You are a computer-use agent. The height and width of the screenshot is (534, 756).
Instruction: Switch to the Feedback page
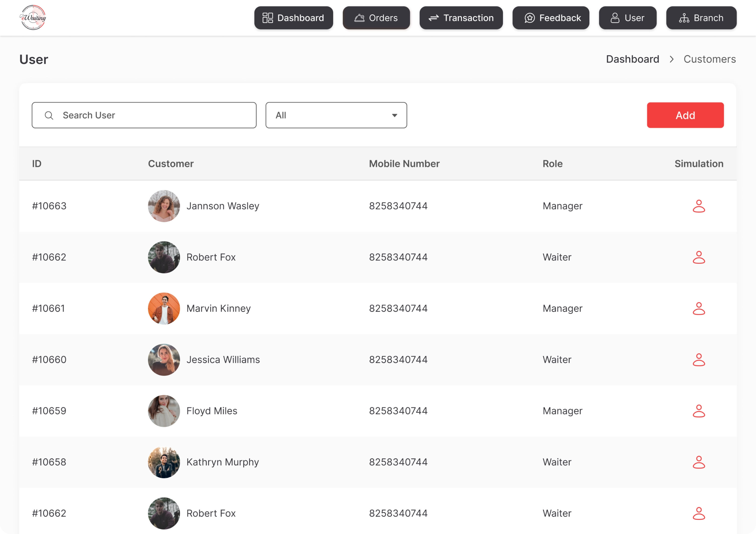[x=551, y=18]
